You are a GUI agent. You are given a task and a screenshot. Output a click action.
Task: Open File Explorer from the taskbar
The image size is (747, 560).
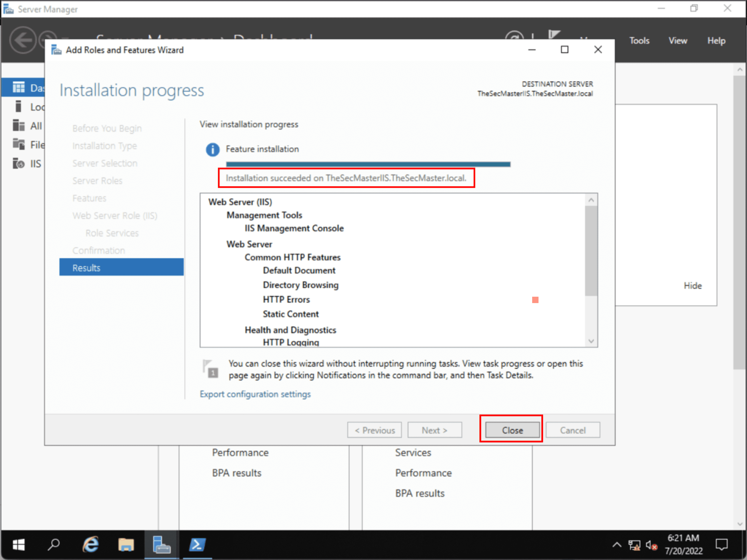(126, 544)
